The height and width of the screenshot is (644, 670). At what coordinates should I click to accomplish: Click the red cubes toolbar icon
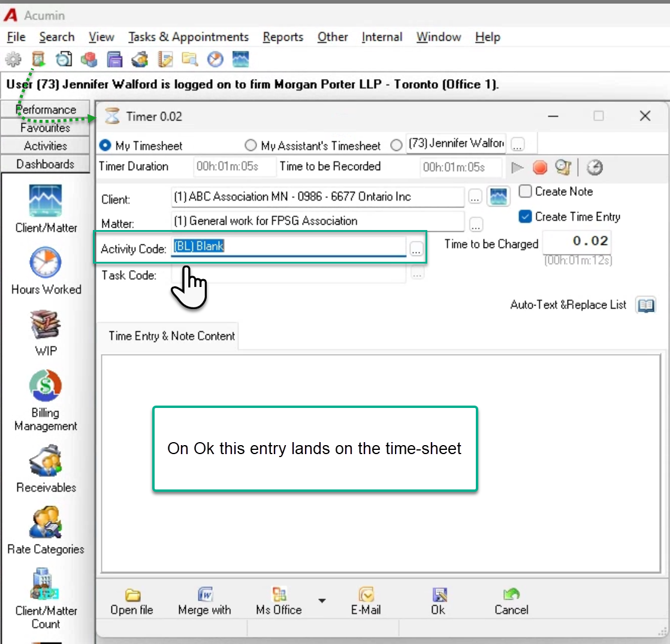[89, 59]
